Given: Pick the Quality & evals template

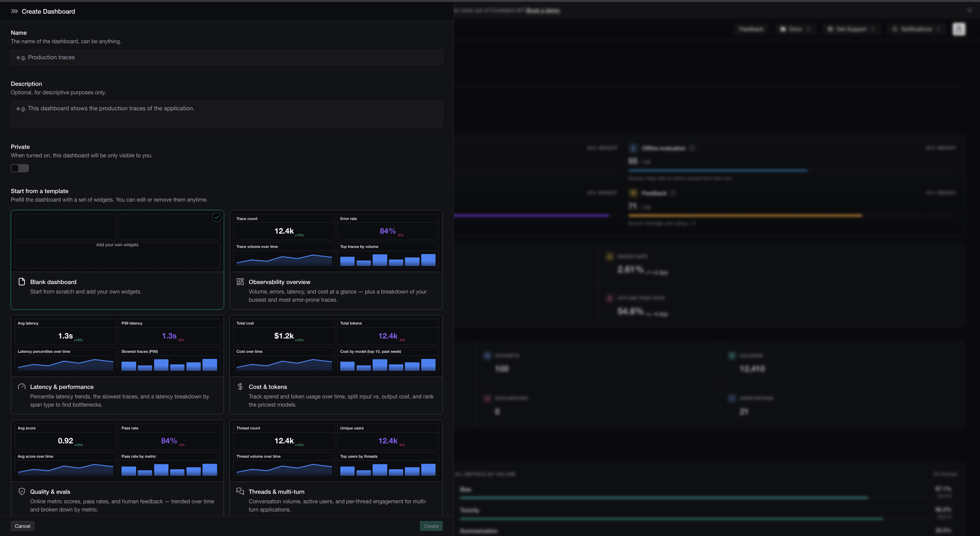Looking at the screenshot, I should click(117, 468).
